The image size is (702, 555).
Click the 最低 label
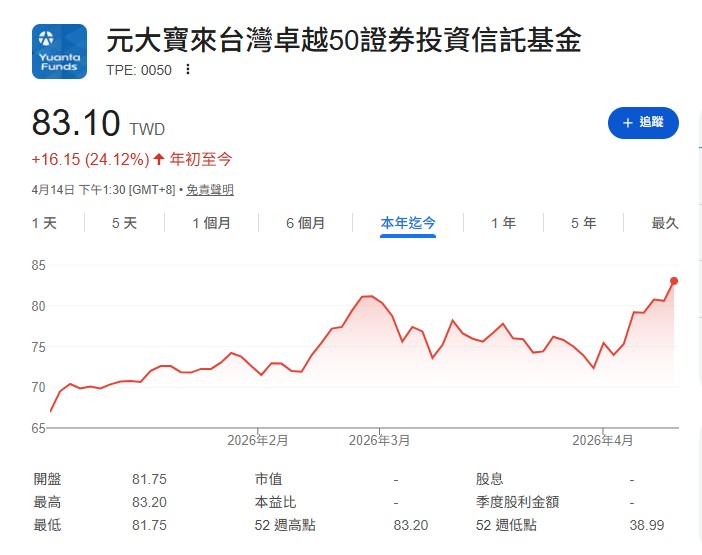[47, 525]
